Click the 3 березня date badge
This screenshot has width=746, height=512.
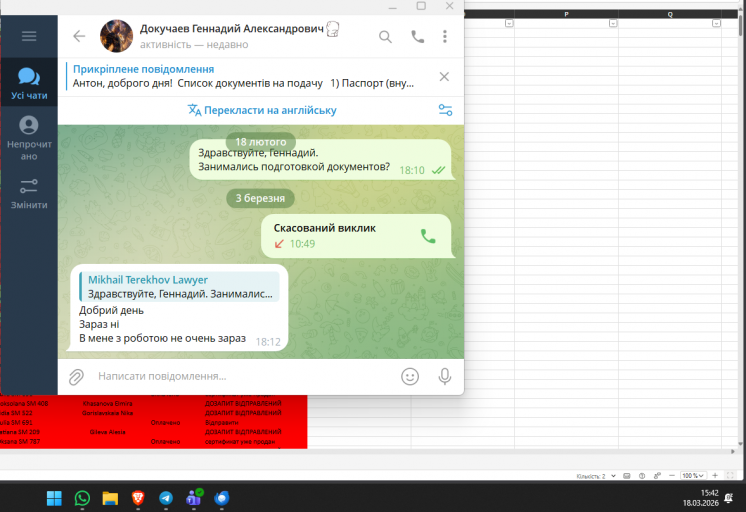coord(260,198)
